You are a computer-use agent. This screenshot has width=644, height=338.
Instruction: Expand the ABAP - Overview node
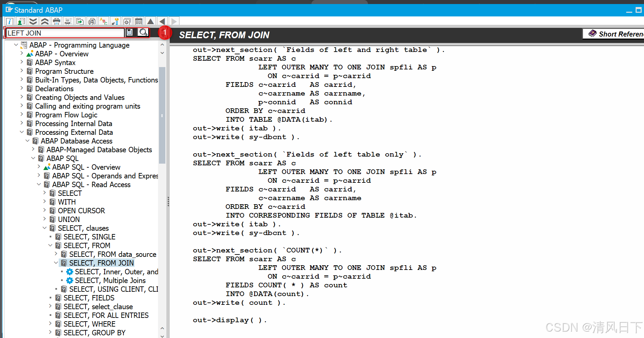pyautogui.click(x=21, y=54)
